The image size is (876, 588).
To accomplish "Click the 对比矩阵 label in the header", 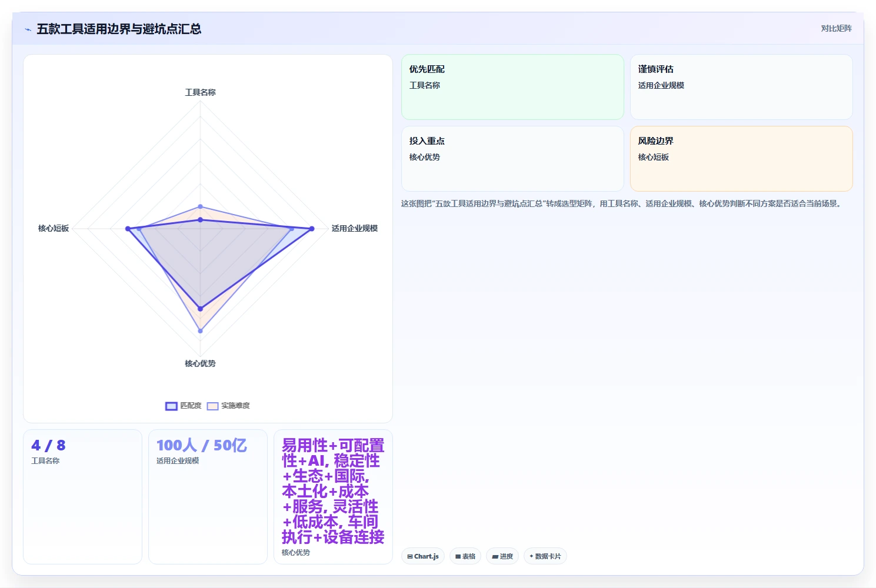I will click(836, 28).
